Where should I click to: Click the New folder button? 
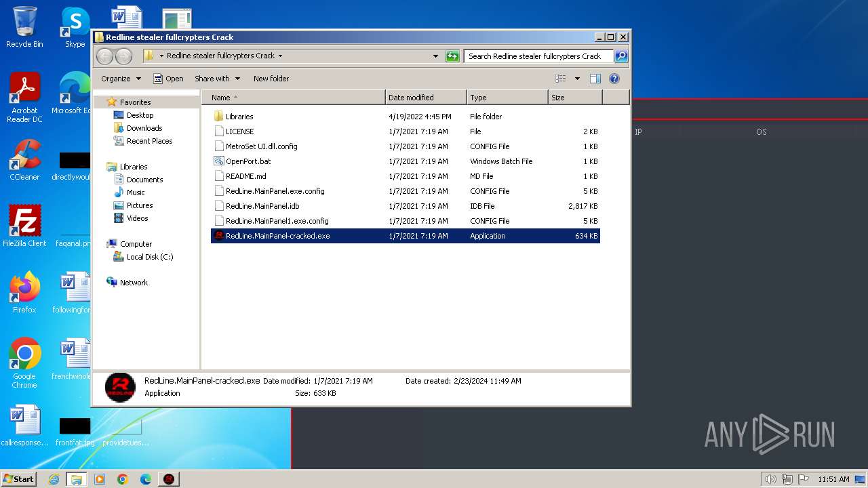click(271, 79)
